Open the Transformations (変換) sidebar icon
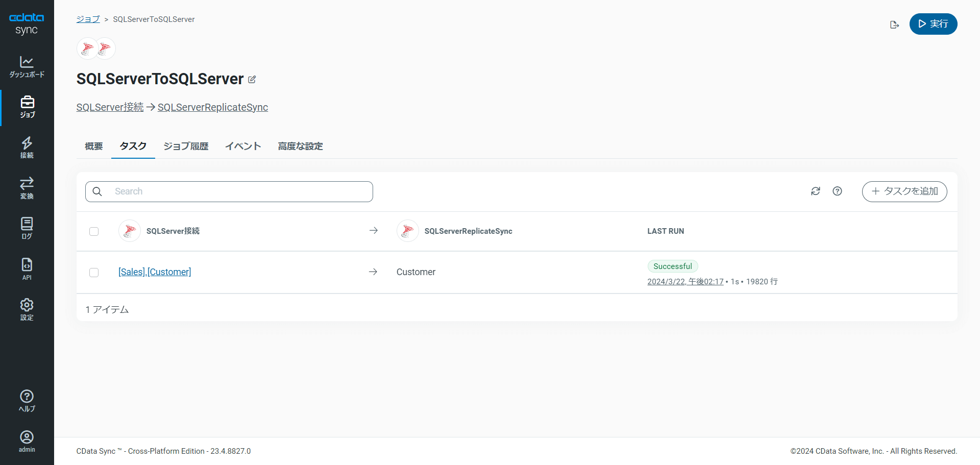980x465 pixels. [27, 188]
